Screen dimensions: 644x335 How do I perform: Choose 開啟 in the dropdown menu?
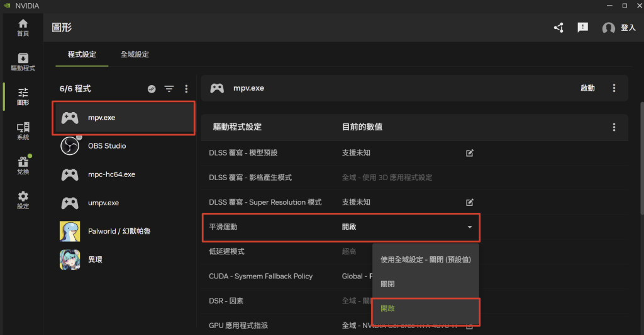(x=426, y=309)
